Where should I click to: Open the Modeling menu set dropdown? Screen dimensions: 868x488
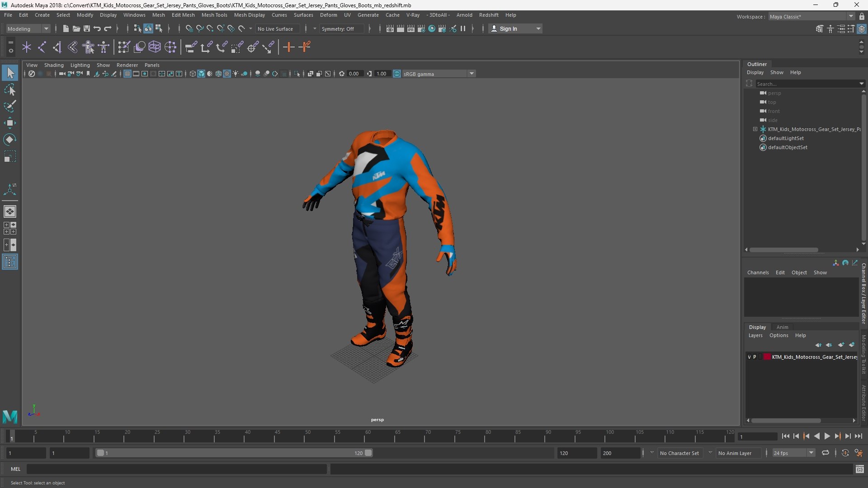coord(28,28)
